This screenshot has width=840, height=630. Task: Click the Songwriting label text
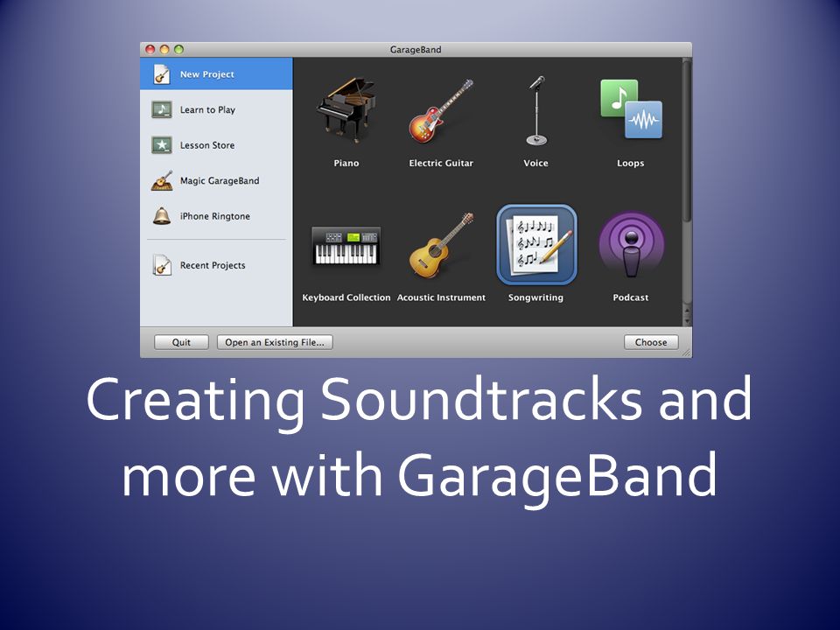tap(535, 297)
